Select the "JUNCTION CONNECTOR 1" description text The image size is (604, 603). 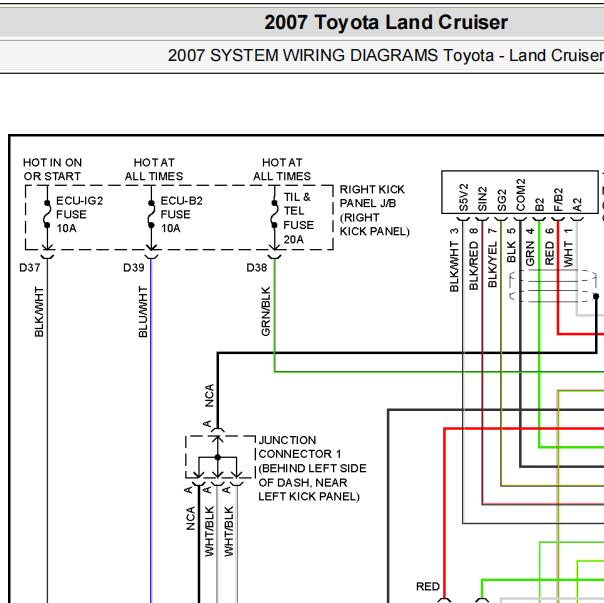coord(312,468)
